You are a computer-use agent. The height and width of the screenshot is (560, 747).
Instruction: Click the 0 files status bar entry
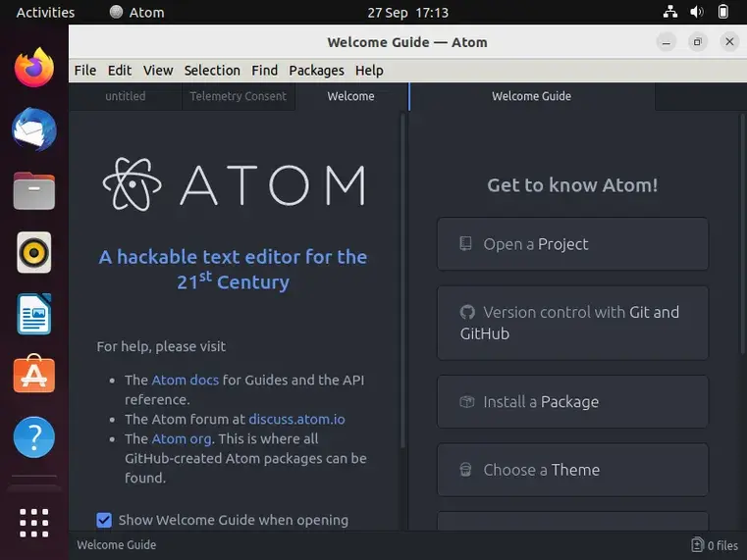(715, 544)
